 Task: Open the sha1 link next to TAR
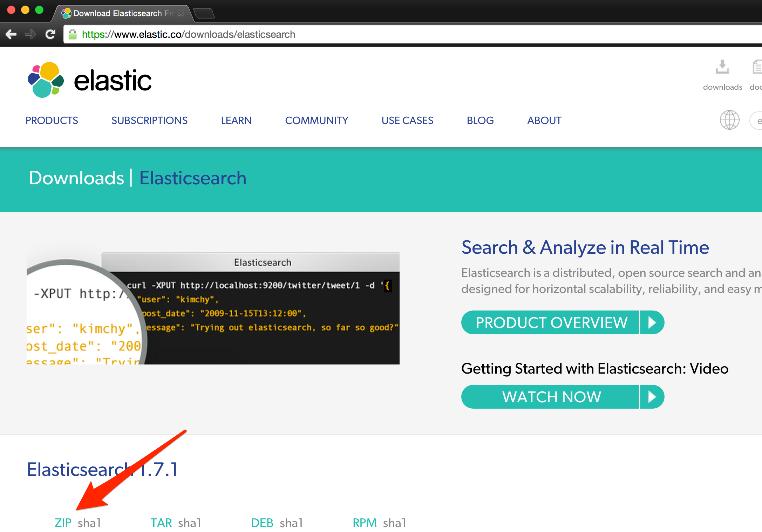[x=190, y=523]
